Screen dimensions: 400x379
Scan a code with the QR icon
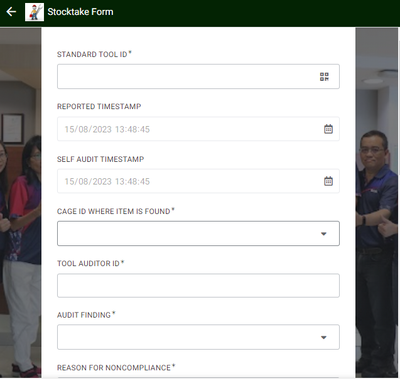(x=324, y=77)
